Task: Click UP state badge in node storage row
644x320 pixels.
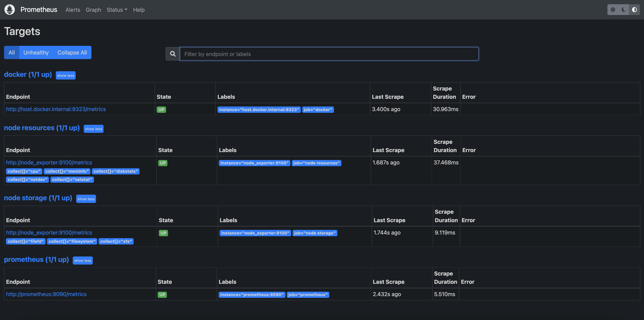Action: pos(163,233)
